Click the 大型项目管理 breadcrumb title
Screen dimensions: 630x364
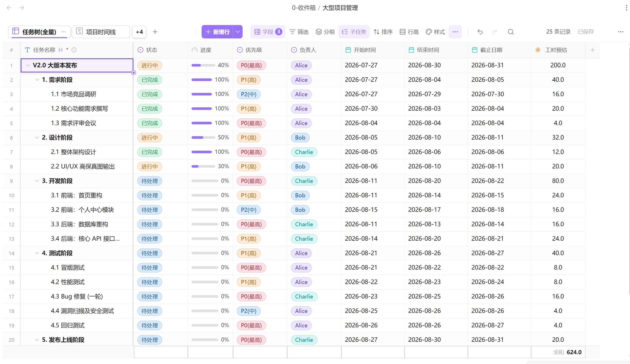340,8
